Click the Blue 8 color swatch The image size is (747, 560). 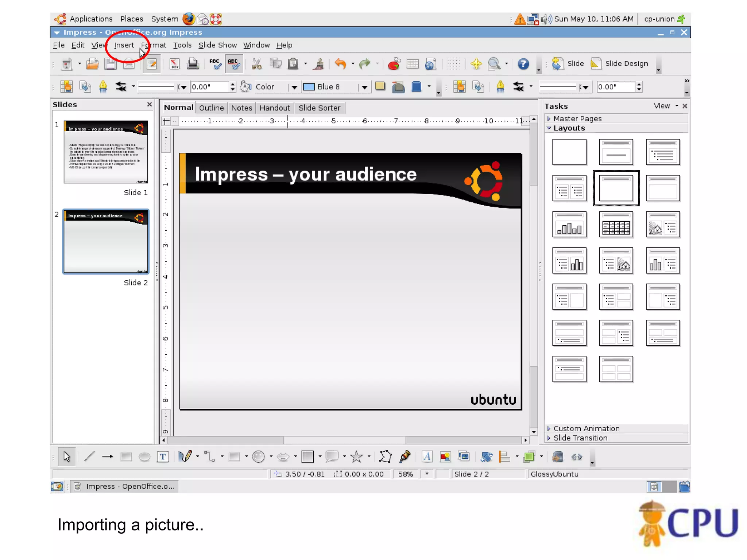point(309,87)
